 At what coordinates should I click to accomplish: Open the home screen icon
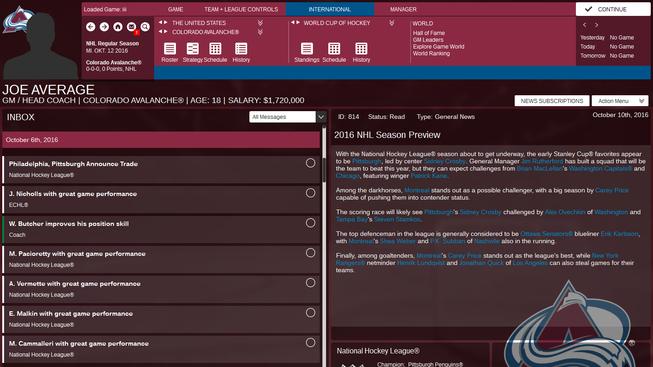click(118, 27)
